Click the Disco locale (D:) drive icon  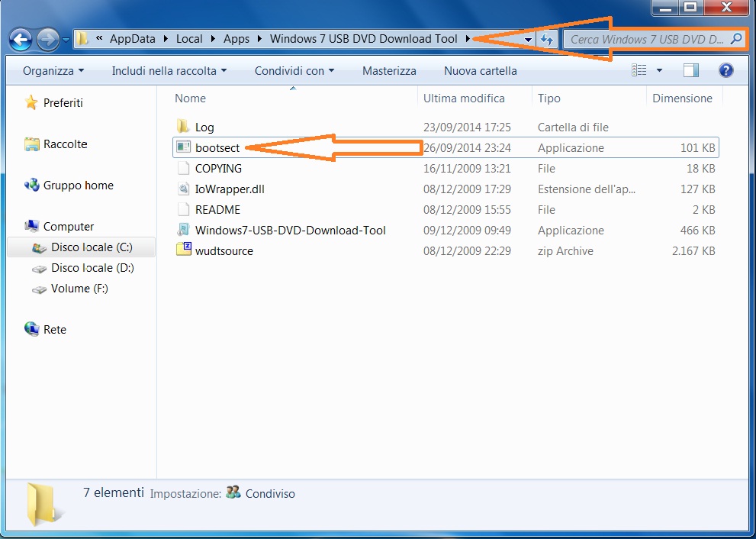coord(39,269)
